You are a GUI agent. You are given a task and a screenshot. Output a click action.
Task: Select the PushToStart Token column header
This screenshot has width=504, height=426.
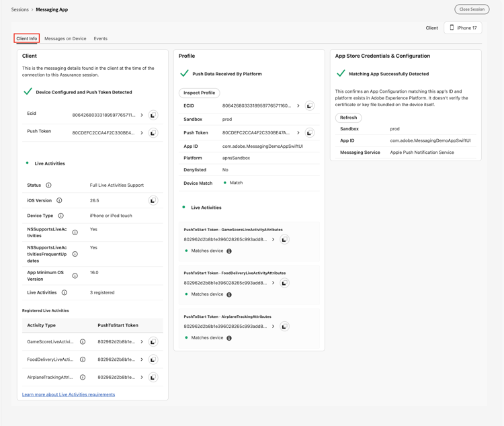tap(118, 325)
